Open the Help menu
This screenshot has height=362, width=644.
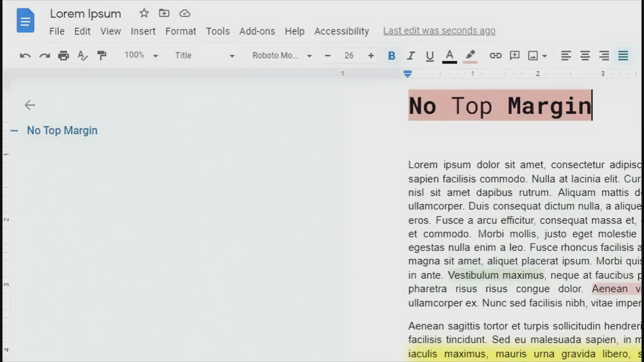[x=294, y=31]
